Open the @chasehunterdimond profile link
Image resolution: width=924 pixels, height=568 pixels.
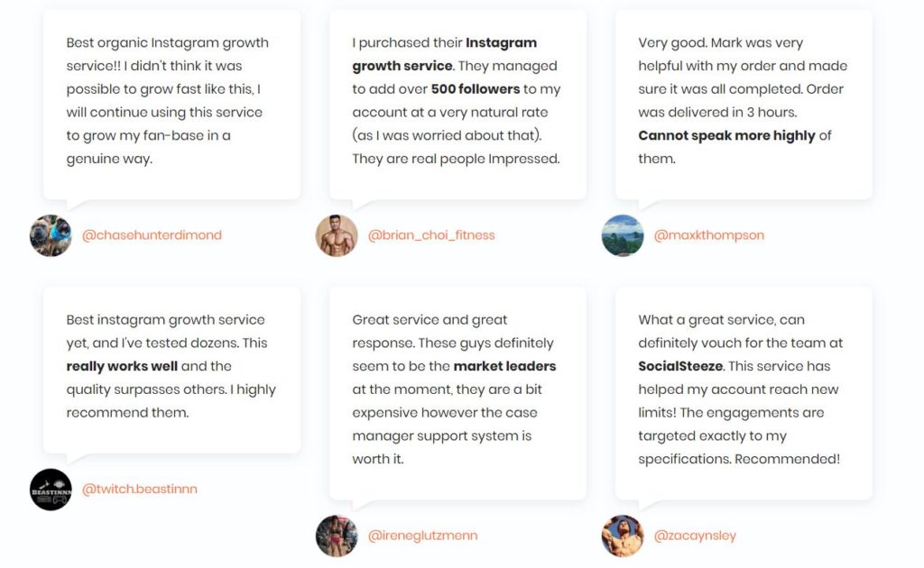tap(152, 235)
